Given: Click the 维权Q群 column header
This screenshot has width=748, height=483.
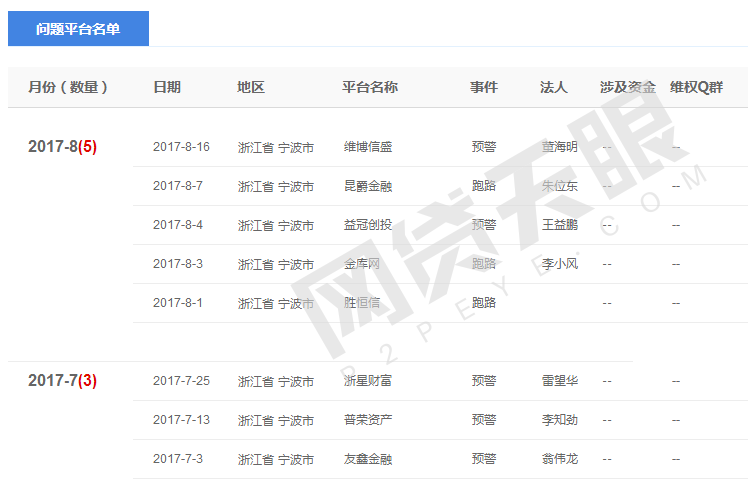Looking at the screenshot, I should pyautogui.click(x=696, y=87).
